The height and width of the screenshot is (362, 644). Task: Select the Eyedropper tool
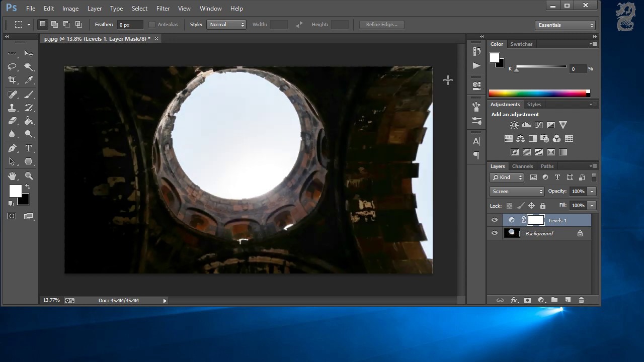[x=29, y=80]
